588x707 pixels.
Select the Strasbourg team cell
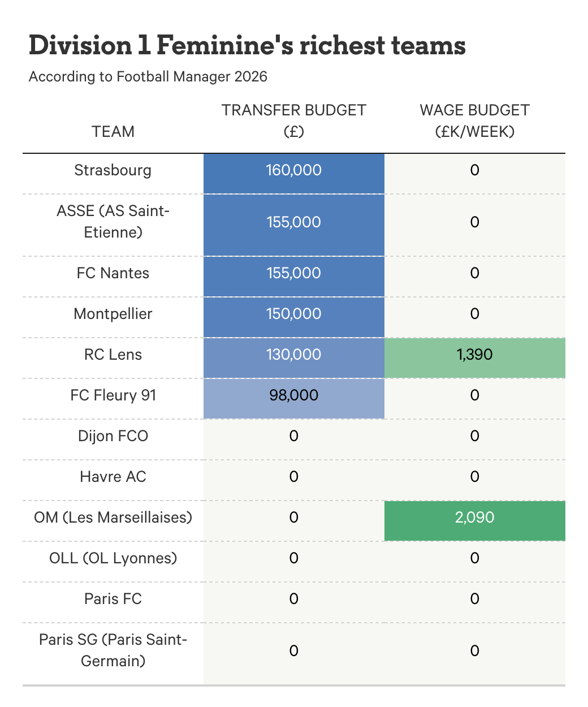tap(113, 170)
